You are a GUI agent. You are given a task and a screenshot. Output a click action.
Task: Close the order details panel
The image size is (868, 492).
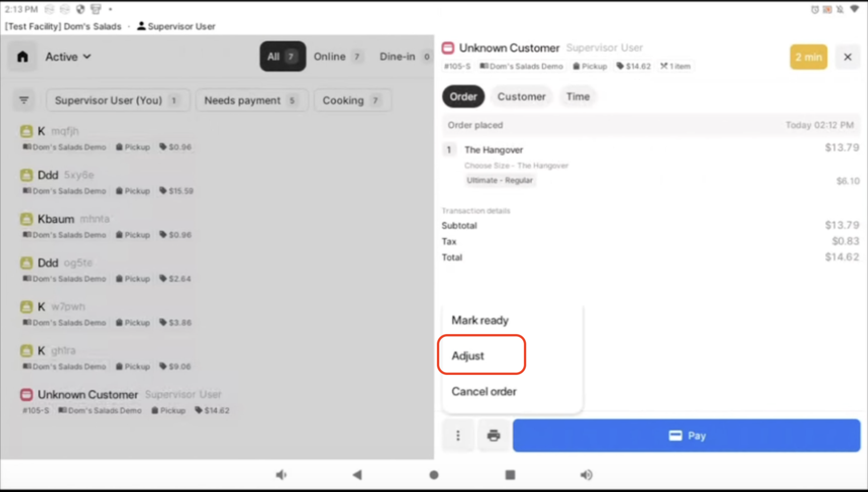click(847, 57)
